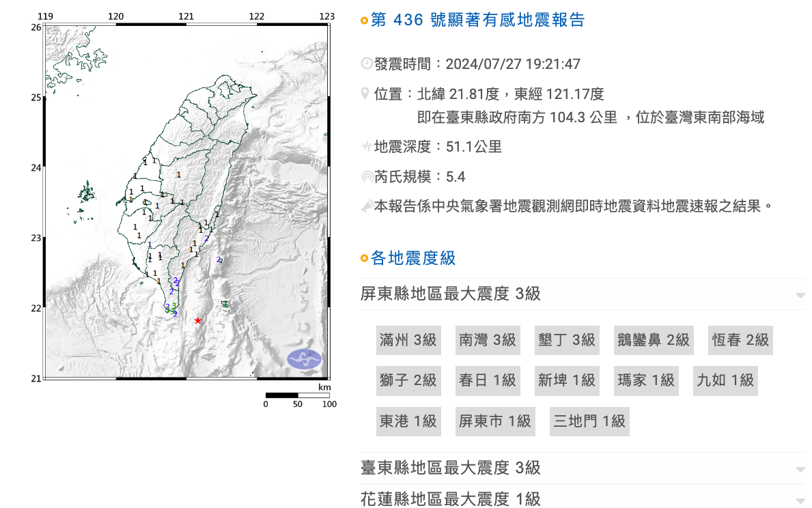This screenshot has width=812, height=508.
Task: Choose the 三地門 1級 station tag
Action: pyautogui.click(x=589, y=421)
